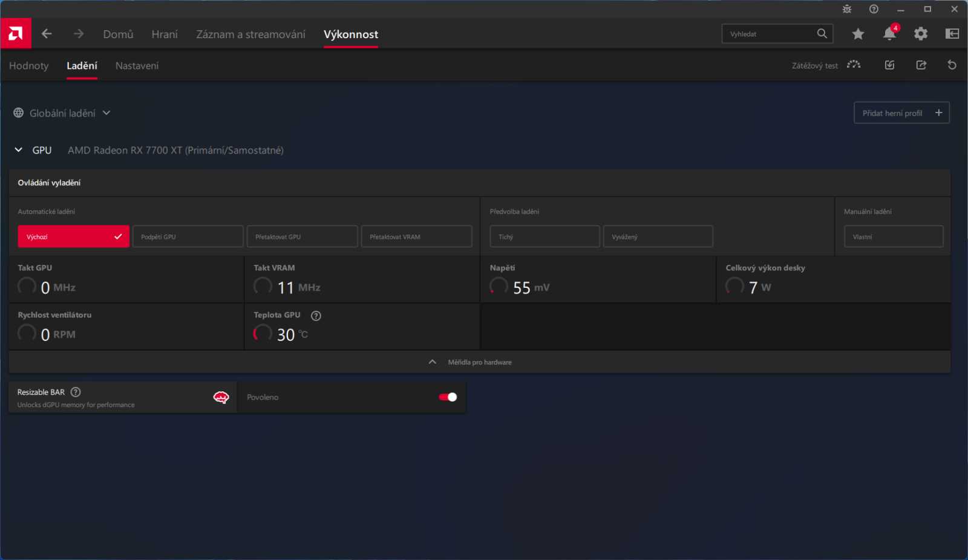
Task: Click Napětí gauge dial
Action: [499, 285]
